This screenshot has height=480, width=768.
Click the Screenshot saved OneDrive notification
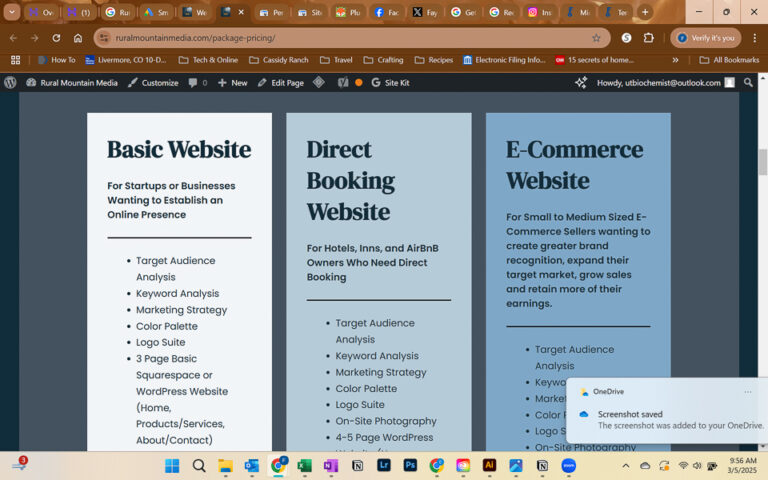pos(667,410)
